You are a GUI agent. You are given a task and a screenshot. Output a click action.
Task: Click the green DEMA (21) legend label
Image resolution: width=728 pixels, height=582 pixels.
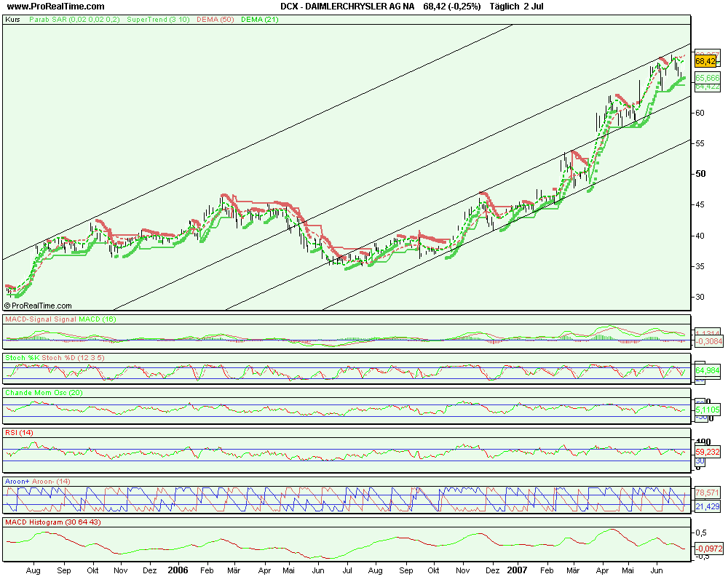click(259, 20)
